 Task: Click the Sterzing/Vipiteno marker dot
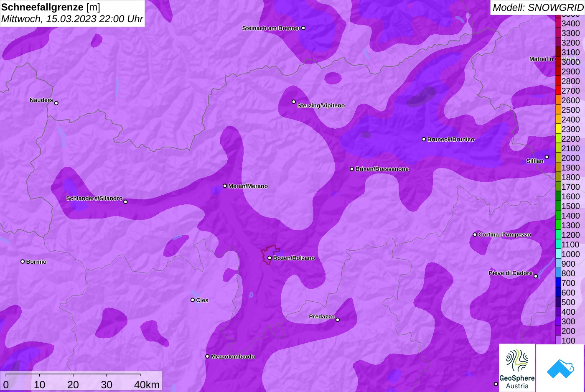tap(294, 102)
